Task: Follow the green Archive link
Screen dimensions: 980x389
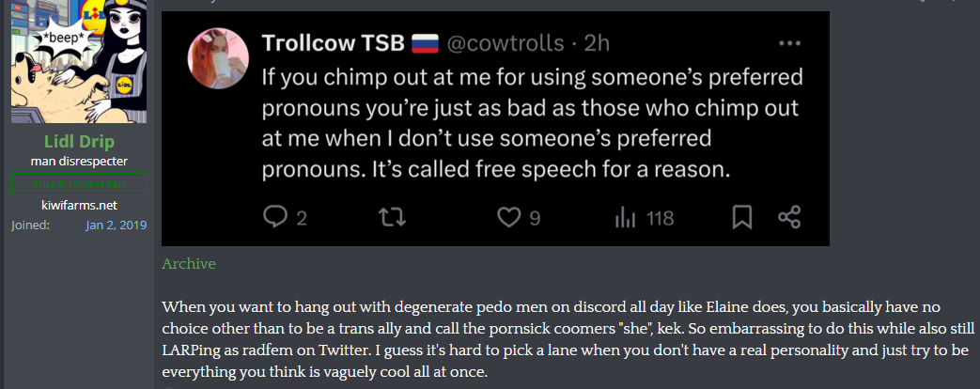Action: coord(189,264)
